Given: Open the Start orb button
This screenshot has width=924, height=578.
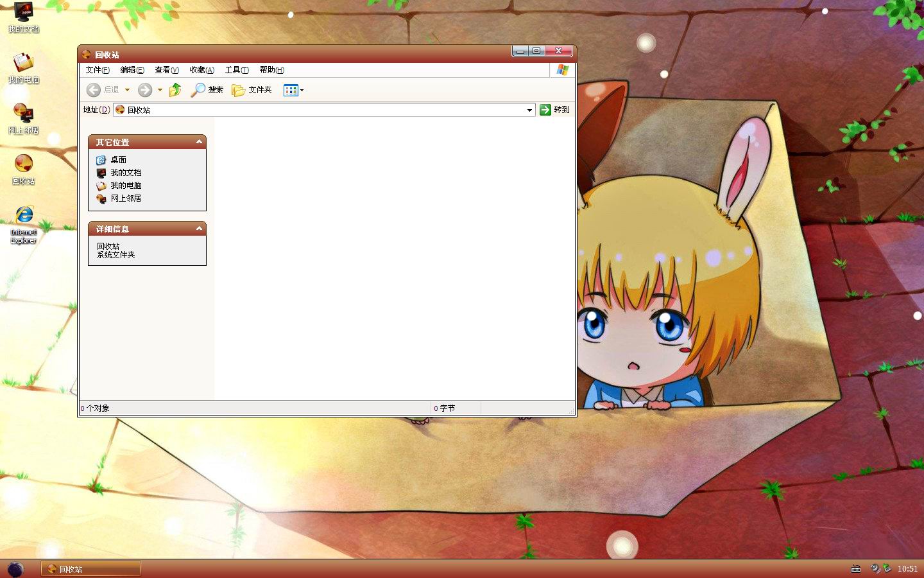Looking at the screenshot, I should click(x=15, y=569).
